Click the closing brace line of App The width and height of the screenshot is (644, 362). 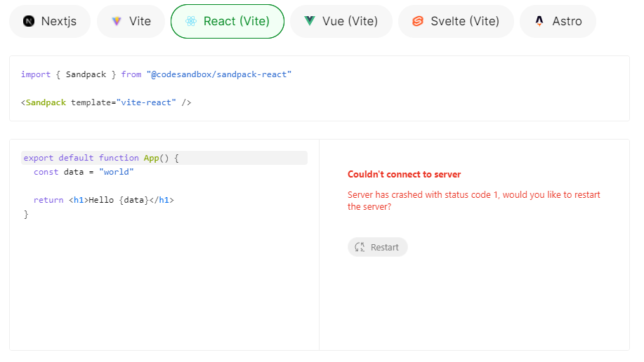[x=26, y=214]
